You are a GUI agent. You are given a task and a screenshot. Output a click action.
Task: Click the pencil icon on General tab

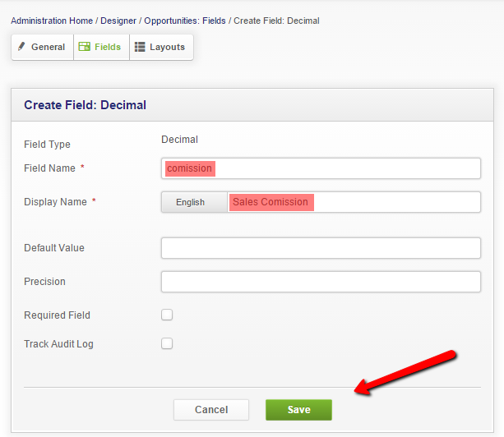tap(21, 47)
